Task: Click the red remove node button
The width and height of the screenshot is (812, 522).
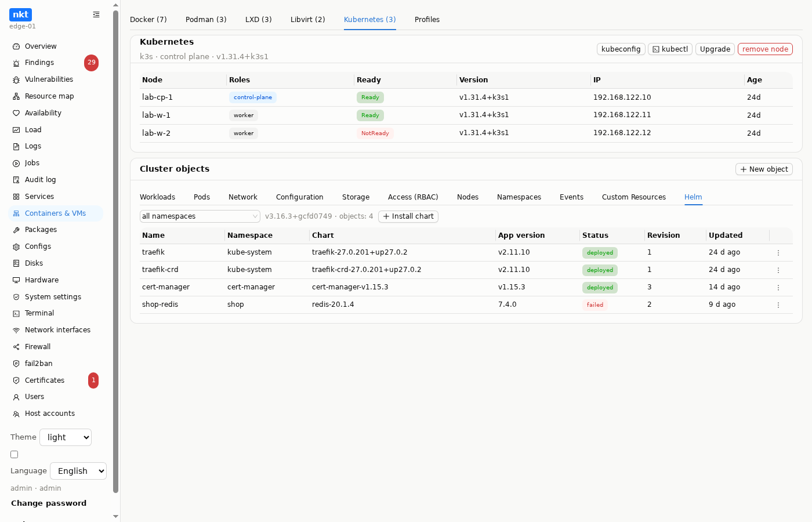Action: click(765, 49)
